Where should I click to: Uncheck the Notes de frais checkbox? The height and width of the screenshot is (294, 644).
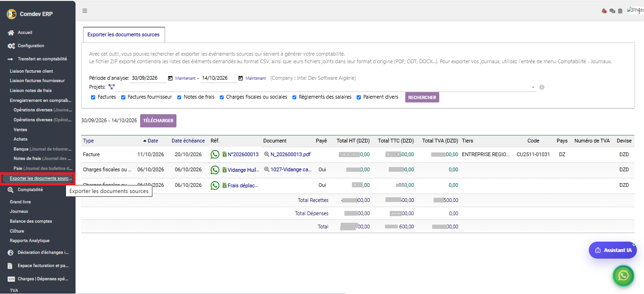[x=179, y=97]
